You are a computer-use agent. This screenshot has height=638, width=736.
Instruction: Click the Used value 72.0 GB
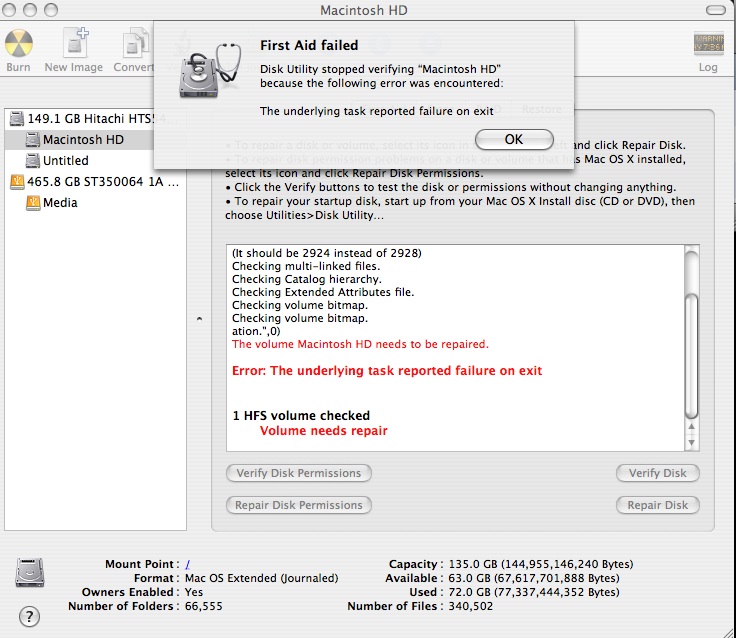[x=534, y=592]
